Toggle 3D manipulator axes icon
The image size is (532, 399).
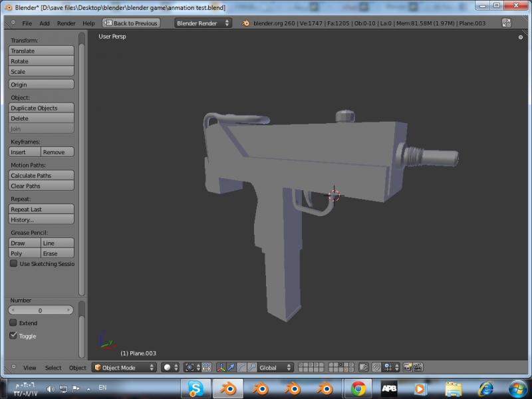click(x=221, y=368)
